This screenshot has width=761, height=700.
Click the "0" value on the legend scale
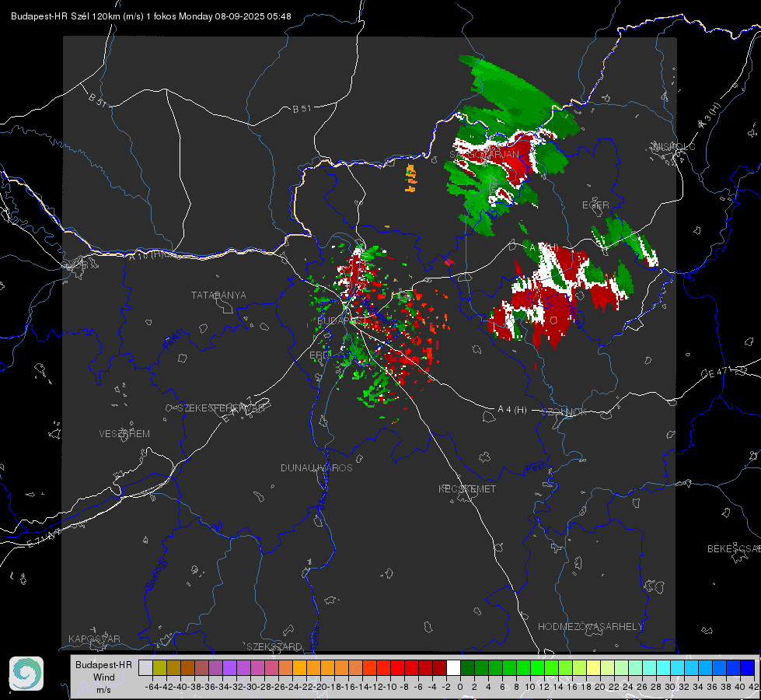pos(460,687)
